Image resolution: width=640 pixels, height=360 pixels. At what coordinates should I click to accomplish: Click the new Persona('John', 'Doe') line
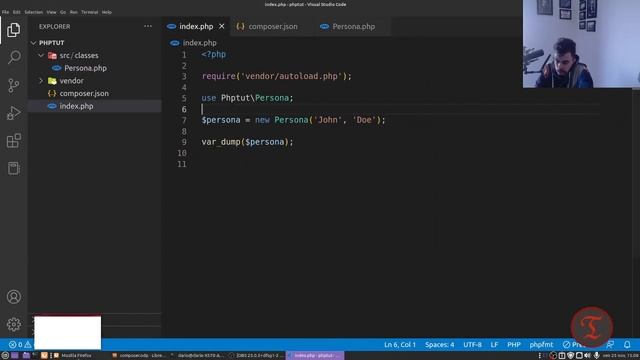pyautogui.click(x=293, y=120)
